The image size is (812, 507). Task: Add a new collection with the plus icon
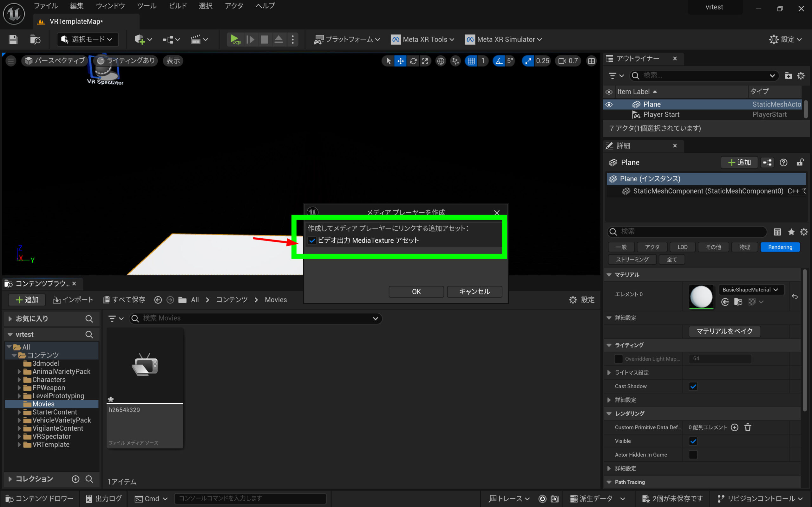coord(75,479)
